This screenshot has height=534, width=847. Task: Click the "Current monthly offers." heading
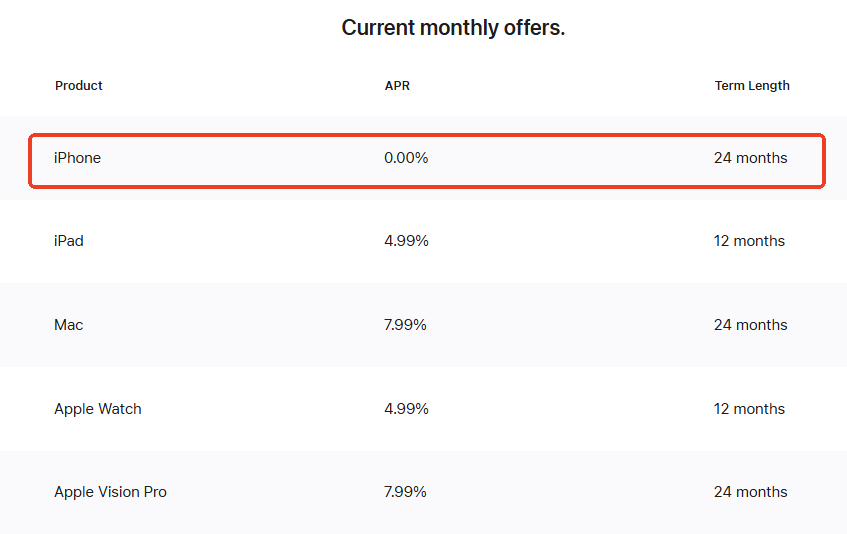tap(453, 28)
